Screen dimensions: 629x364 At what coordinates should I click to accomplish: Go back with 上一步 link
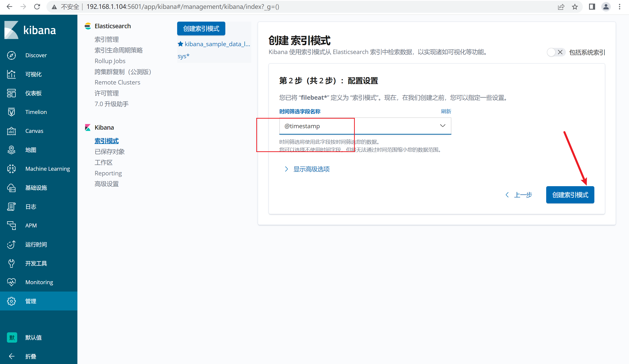(519, 195)
